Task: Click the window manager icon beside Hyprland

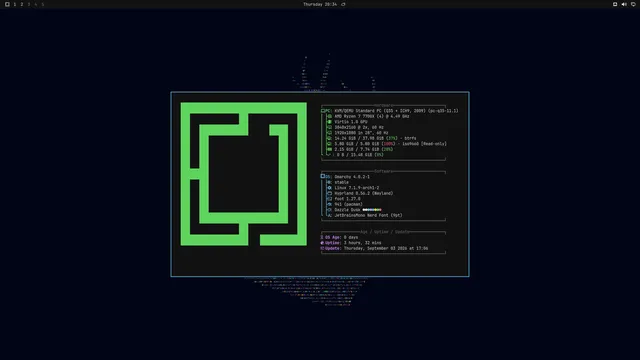Action: click(329, 193)
